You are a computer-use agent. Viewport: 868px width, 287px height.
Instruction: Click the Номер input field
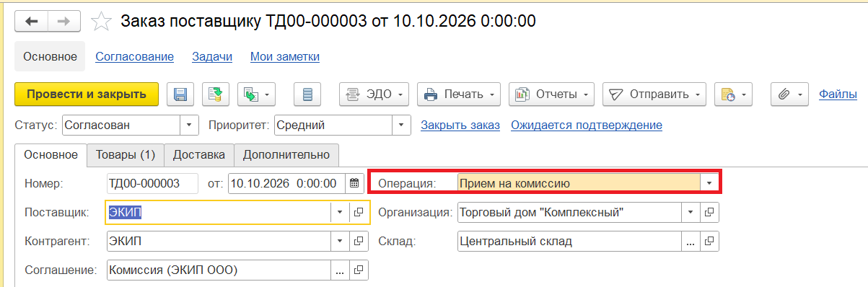(152, 183)
